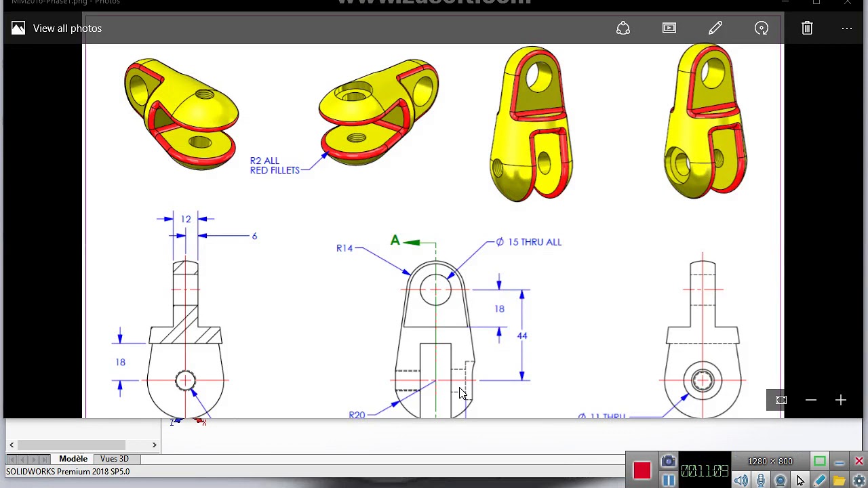Start slideshow from the Photos toolbar
The height and width of the screenshot is (488, 868).
669,28
